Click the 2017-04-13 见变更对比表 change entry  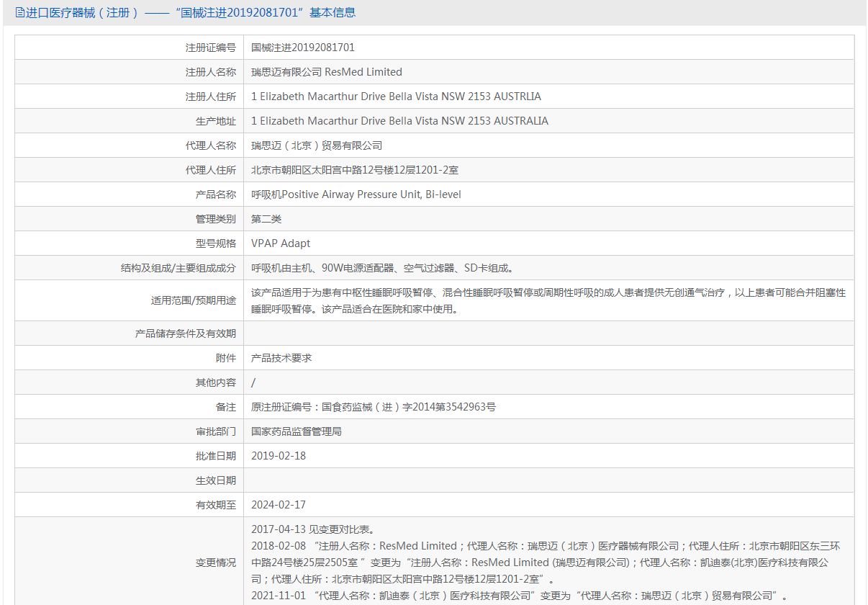click(312, 529)
